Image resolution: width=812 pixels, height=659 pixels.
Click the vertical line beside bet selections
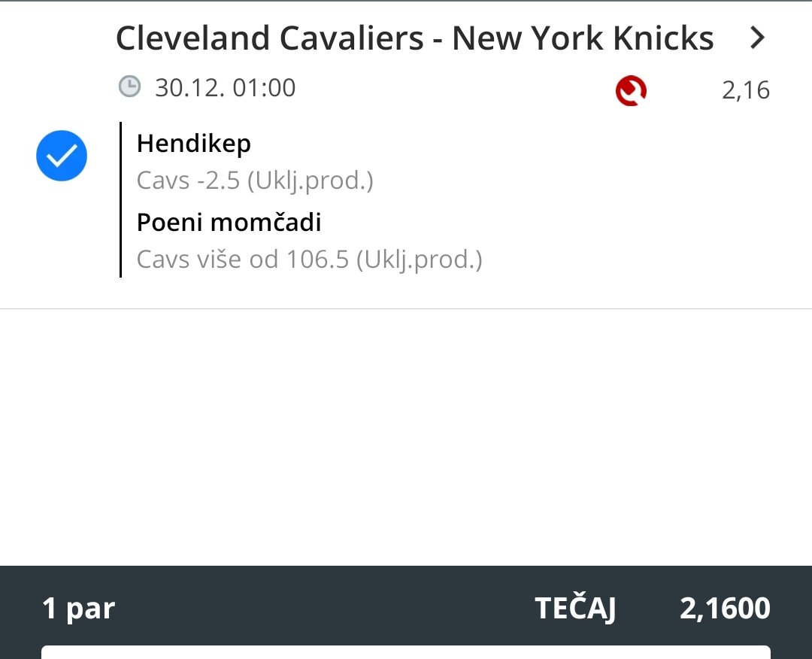[120, 199]
